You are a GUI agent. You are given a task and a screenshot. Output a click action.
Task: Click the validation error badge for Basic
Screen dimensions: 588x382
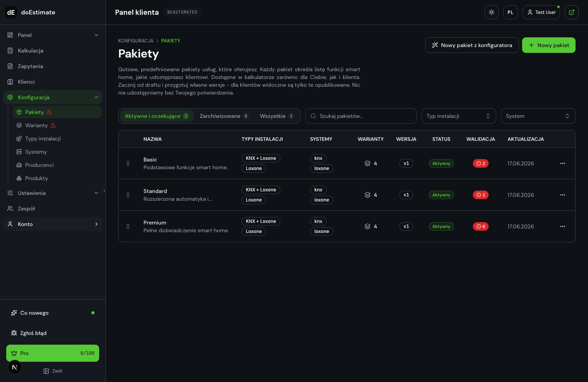(x=481, y=163)
